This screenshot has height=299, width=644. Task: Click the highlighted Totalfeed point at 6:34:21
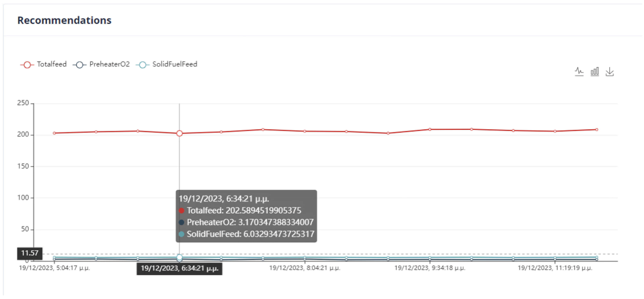pyautogui.click(x=179, y=133)
